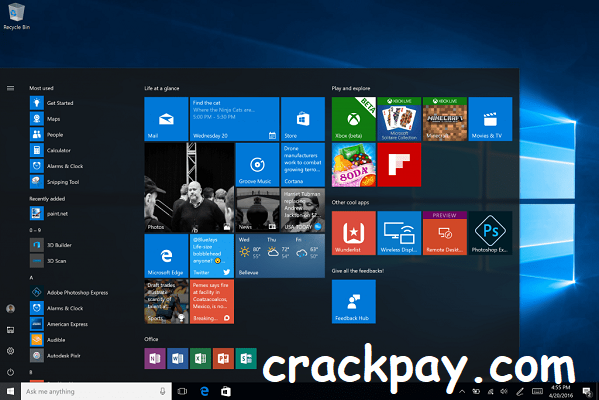Screen dimensions: 599x400
Task: Open the Store tile
Action: coord(303,119)
